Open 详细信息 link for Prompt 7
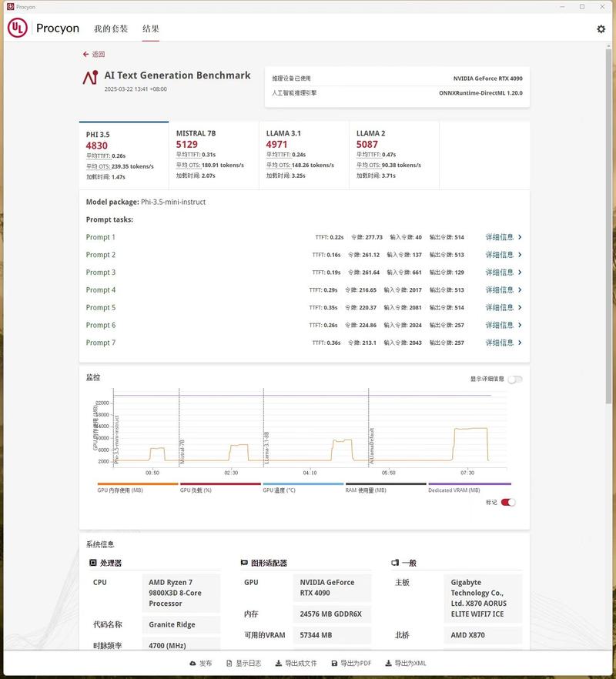The image size is (616, 679). 500,343
